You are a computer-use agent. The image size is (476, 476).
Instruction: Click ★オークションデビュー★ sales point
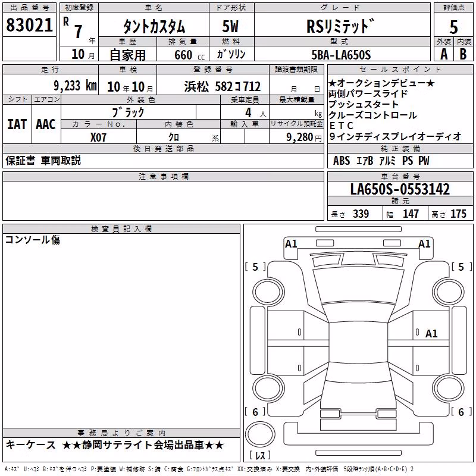381,83
